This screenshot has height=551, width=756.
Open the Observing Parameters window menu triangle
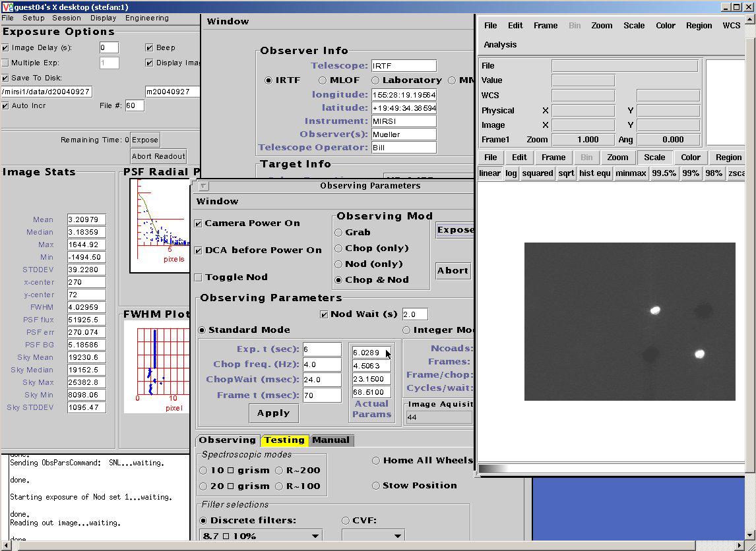[x=203, y=187]
